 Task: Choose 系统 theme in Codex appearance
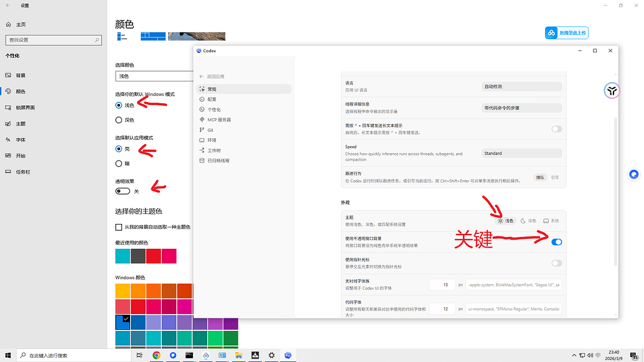tap(551, 221)
